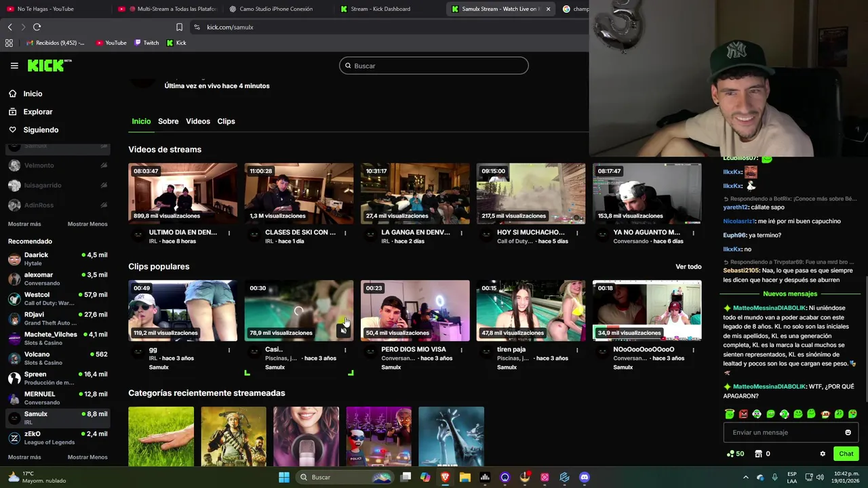
Task: Open Velmonto in following list
Action: [58, 165]
